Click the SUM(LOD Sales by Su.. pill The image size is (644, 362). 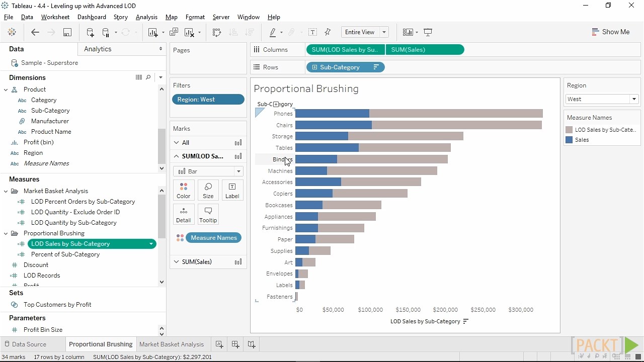coord(345,50)
